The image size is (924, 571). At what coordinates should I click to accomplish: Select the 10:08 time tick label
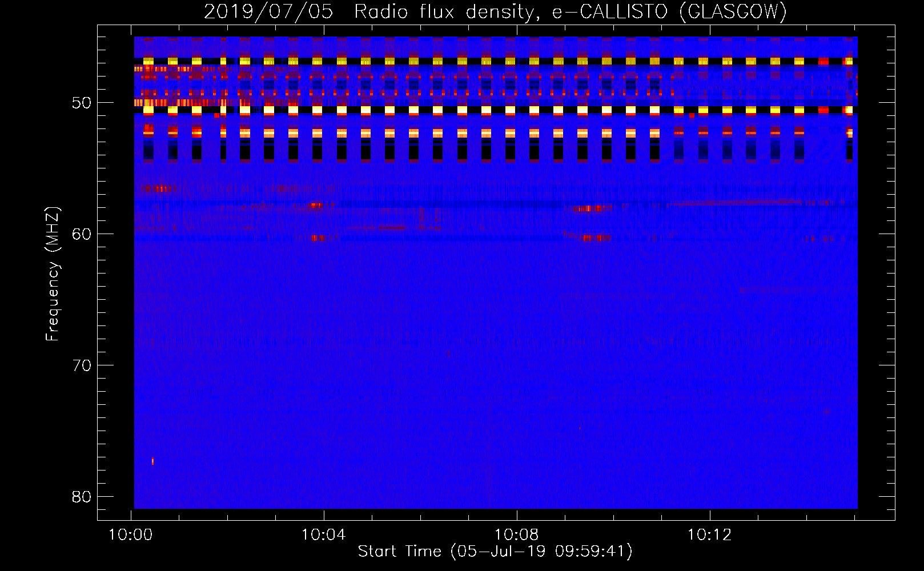pyautogui.click(x=517, y=535)
